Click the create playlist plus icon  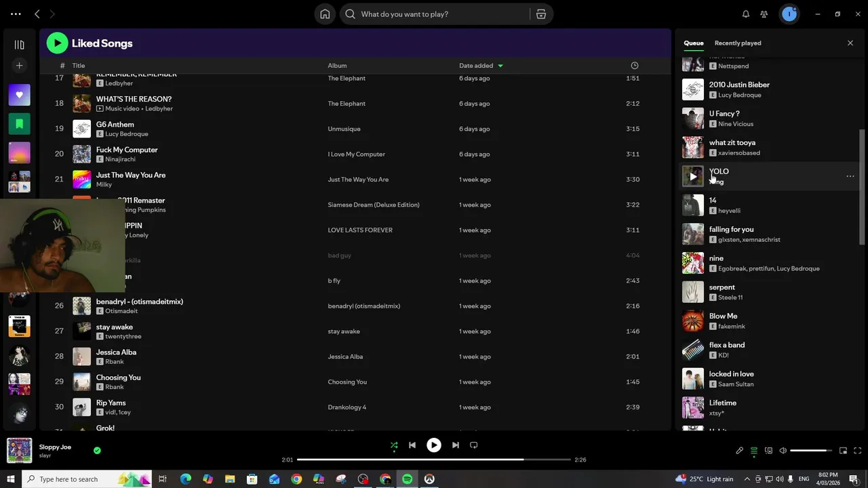pyautogui.click(x=19, y=66)
